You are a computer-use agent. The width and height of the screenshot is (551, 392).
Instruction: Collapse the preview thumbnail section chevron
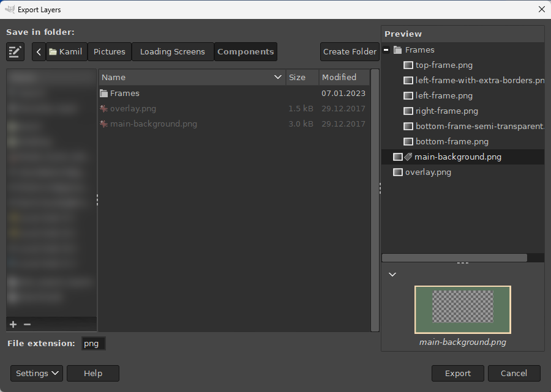pos(392,275)
